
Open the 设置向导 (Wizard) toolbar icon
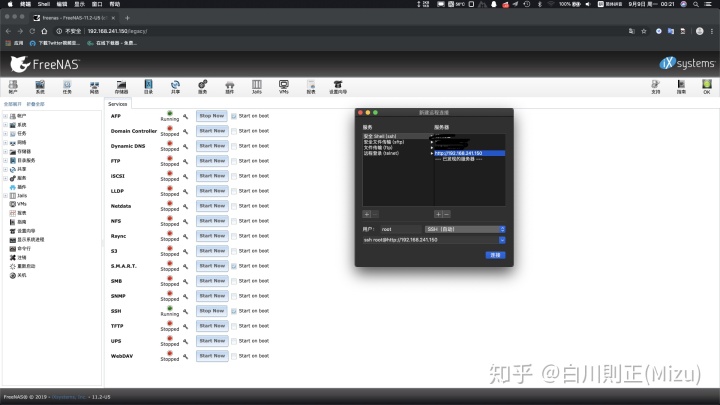338,86
